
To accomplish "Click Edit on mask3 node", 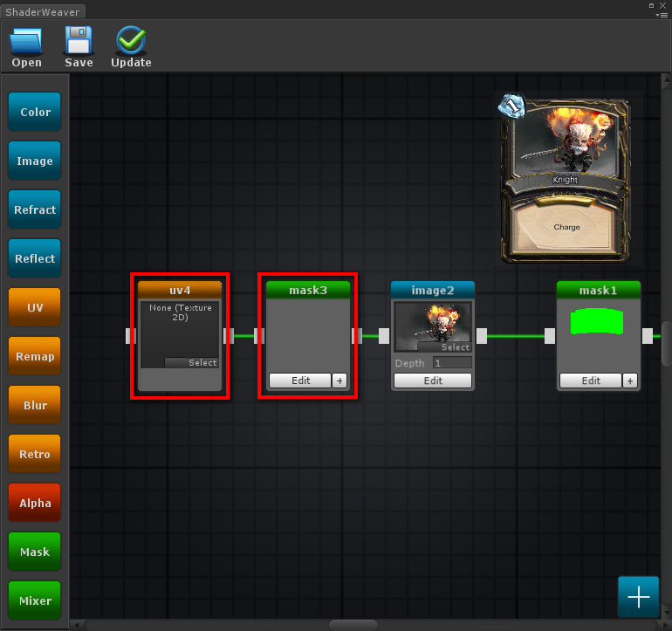I will tap(300, 381).
